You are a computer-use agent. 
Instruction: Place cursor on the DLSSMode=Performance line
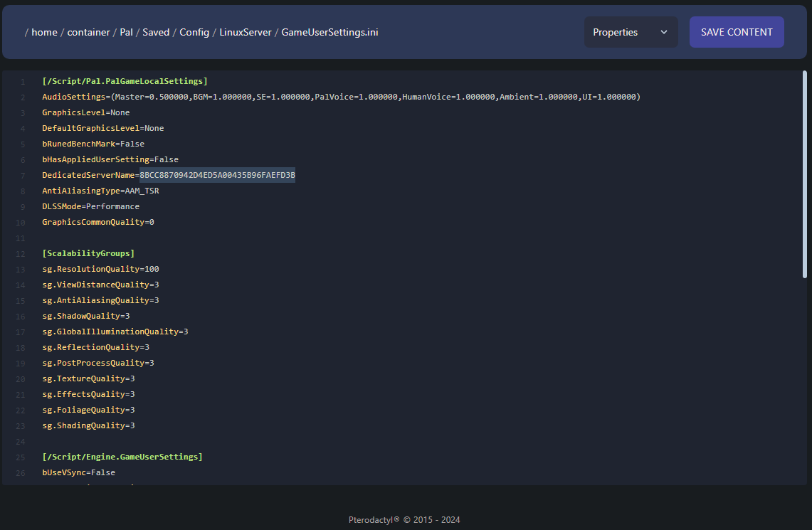[x=90, y=206]
